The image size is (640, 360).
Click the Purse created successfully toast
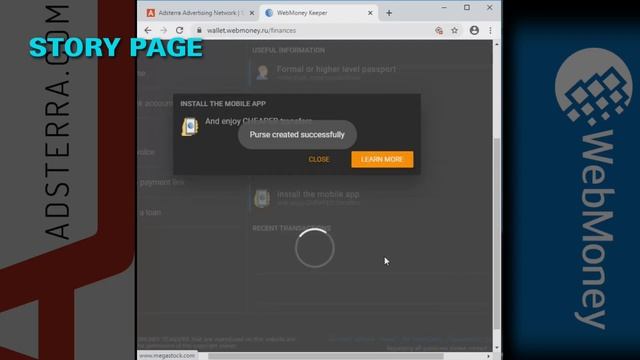(x=297, y=135)
